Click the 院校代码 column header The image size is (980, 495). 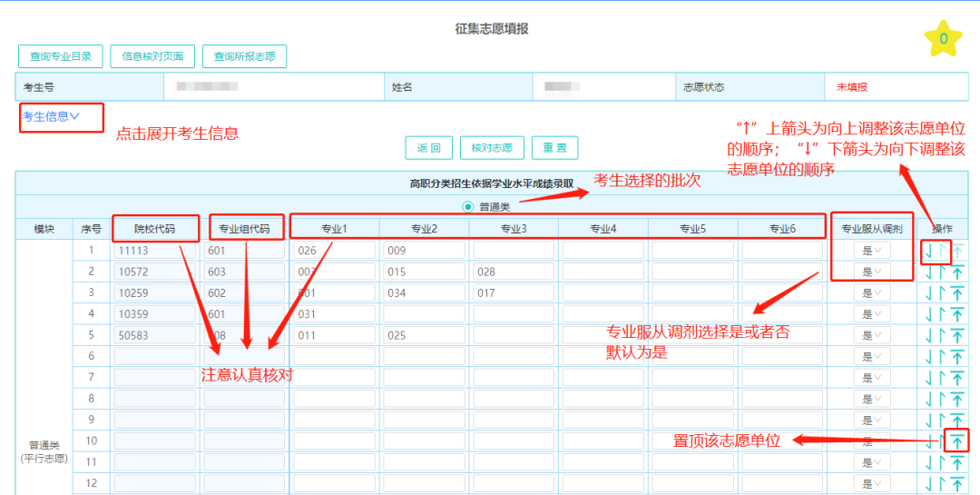(x=155, y=229)
